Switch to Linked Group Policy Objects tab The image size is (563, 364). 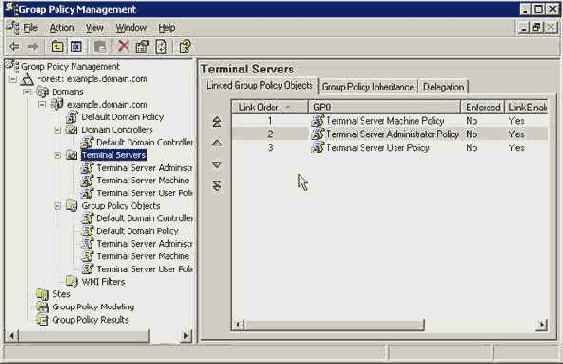[259, 86]
